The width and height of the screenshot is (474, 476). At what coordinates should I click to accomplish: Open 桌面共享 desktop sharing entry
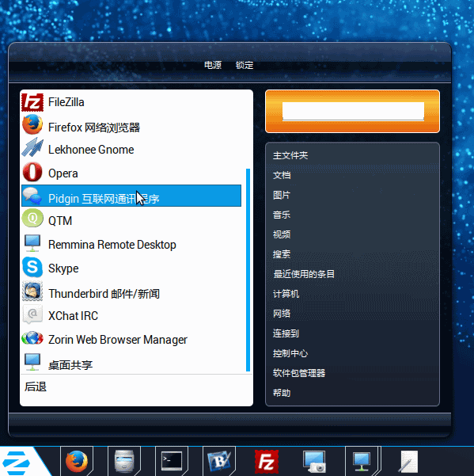pos(131,363)
